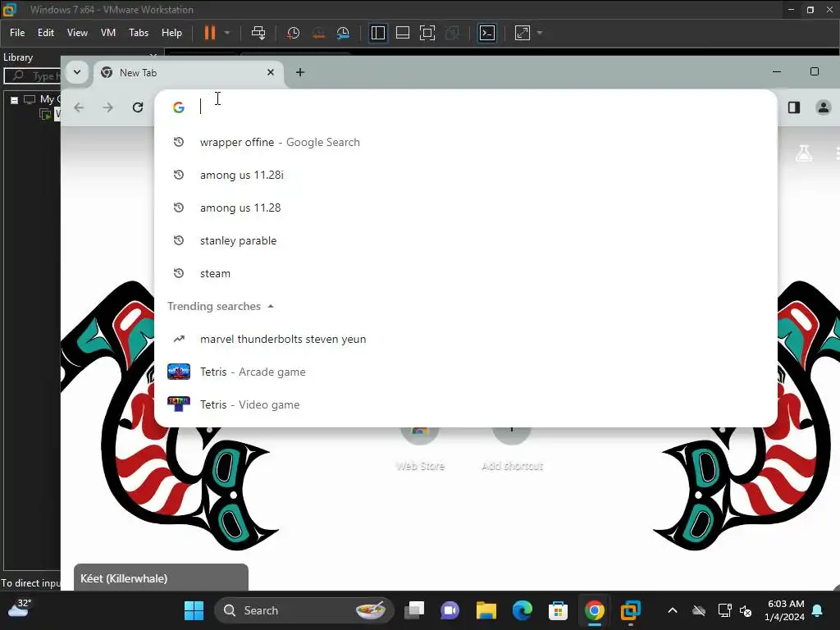Screen dimensions: 840x630
Task: Select the New Tab tab in Chrome
Action: click(188, 72)
